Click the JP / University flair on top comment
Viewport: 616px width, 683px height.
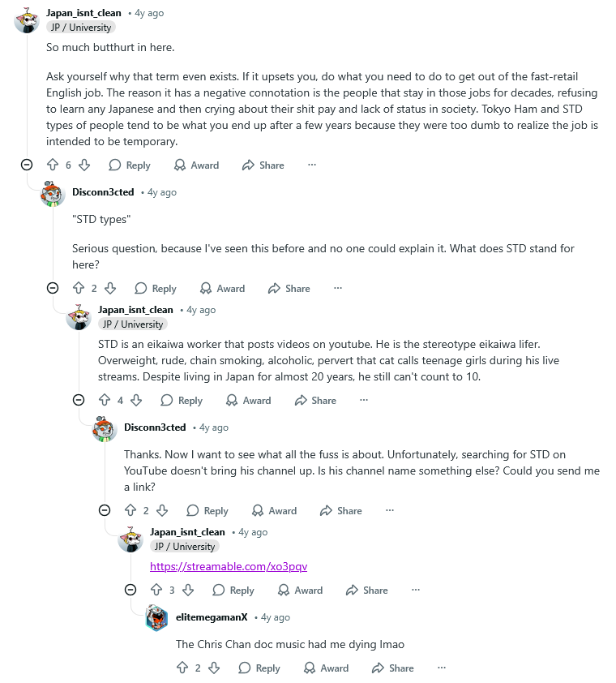[x=81, y=28]
